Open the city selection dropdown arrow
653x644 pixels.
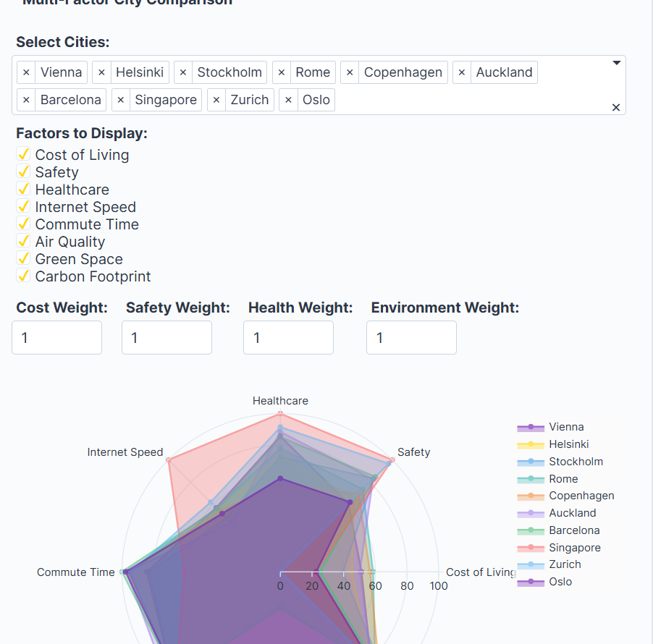coord(617,63)
